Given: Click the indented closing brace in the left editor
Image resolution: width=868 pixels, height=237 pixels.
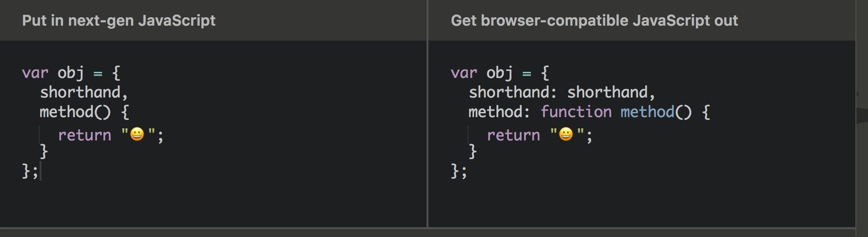Looking at the screenshot, I should [44, 151].
